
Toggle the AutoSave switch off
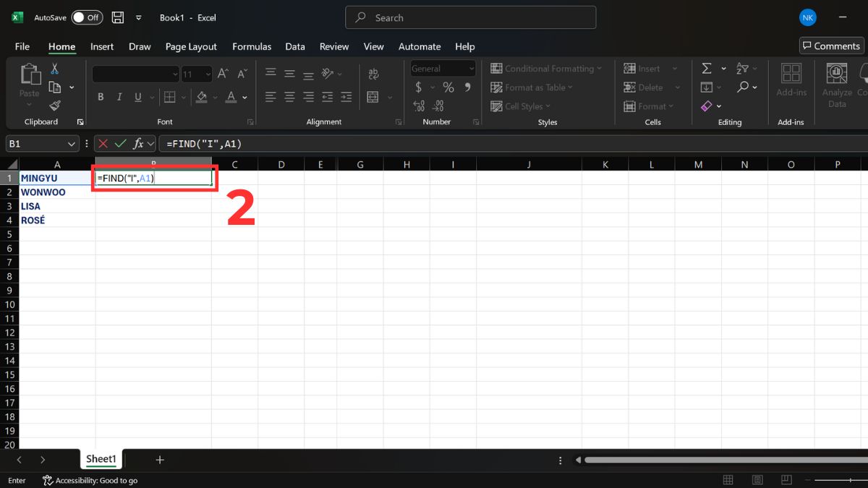(x=86, y=17)
